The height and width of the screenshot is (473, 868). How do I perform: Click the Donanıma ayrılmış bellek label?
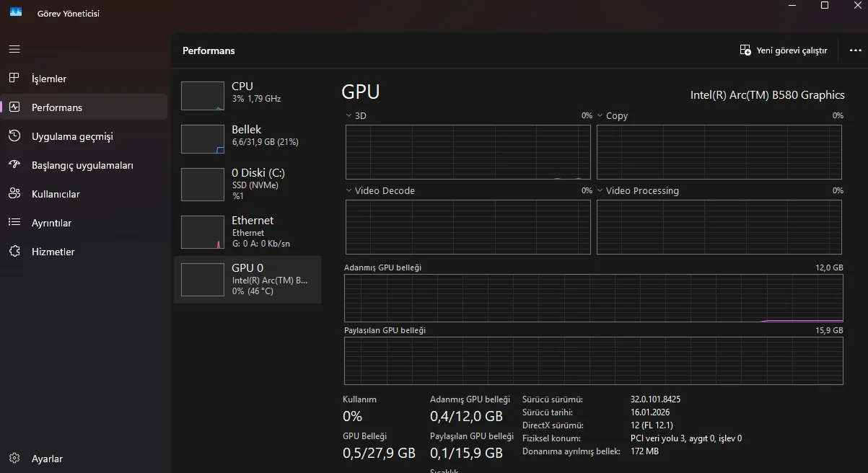[571, 451]
